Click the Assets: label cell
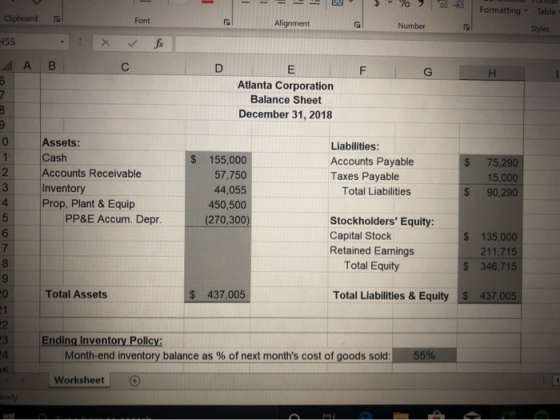The width and height of the screenshot is (560, 420). (61, 142)
